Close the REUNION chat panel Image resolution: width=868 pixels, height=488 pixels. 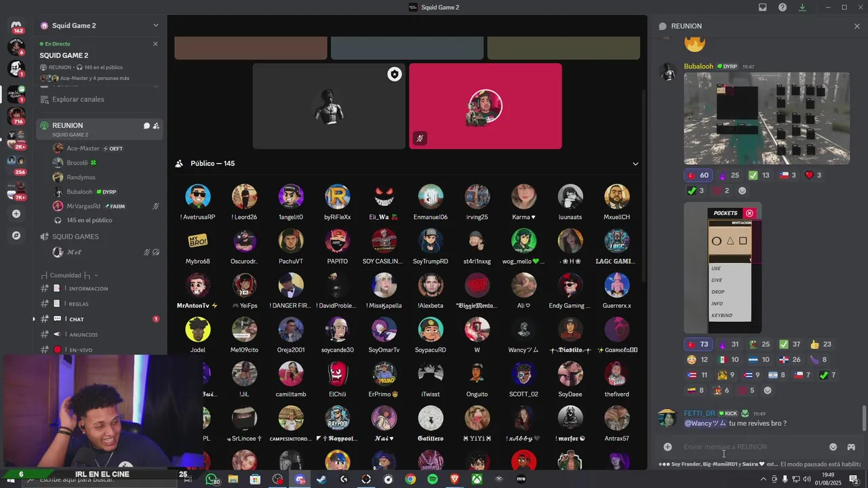pyautogui.click(x=856, y=26)
